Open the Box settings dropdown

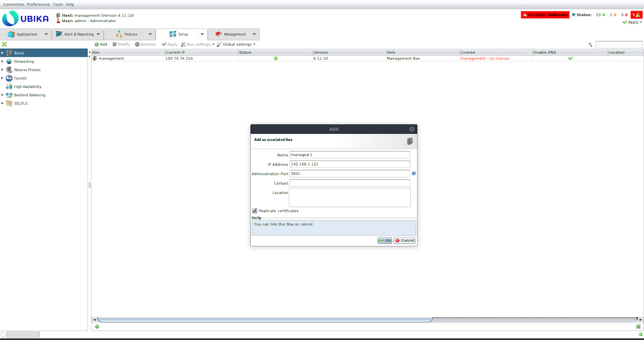tap(198, 44)
